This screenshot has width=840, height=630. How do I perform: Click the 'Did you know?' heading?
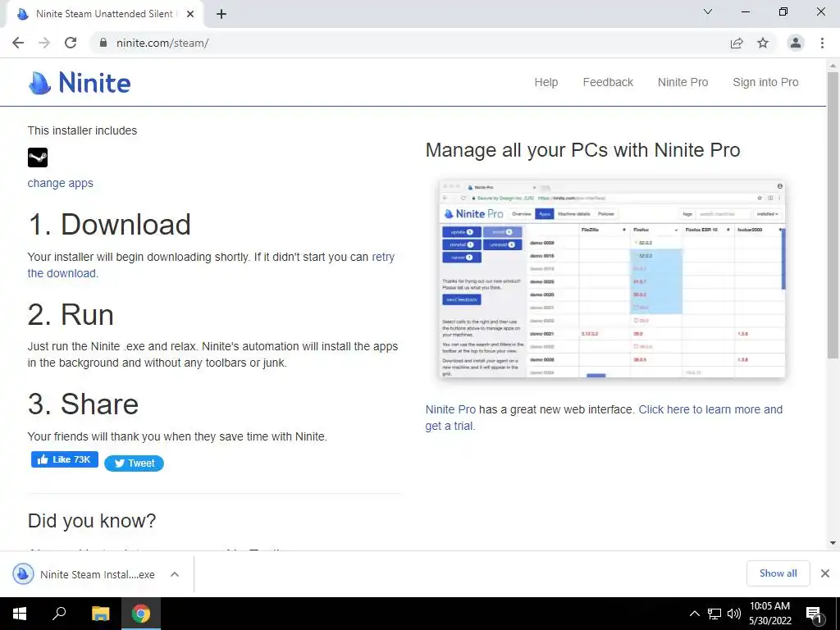(92, 521)
